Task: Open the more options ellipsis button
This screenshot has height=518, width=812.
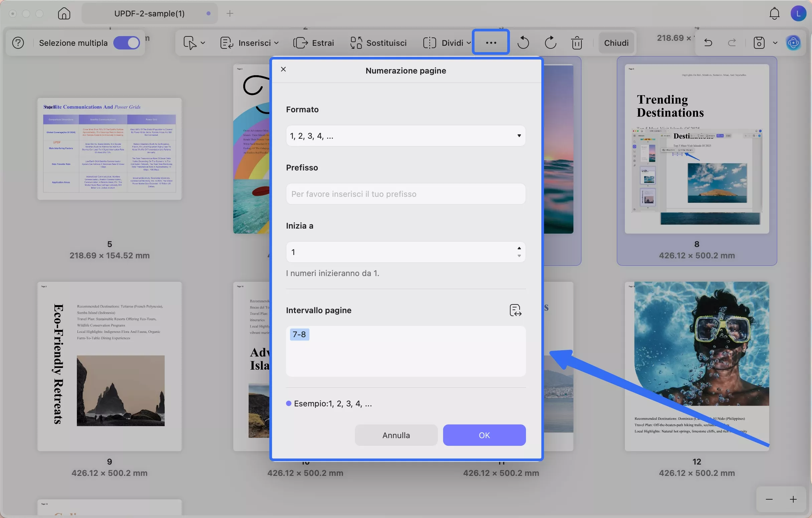Action: (x=491, y=42)
